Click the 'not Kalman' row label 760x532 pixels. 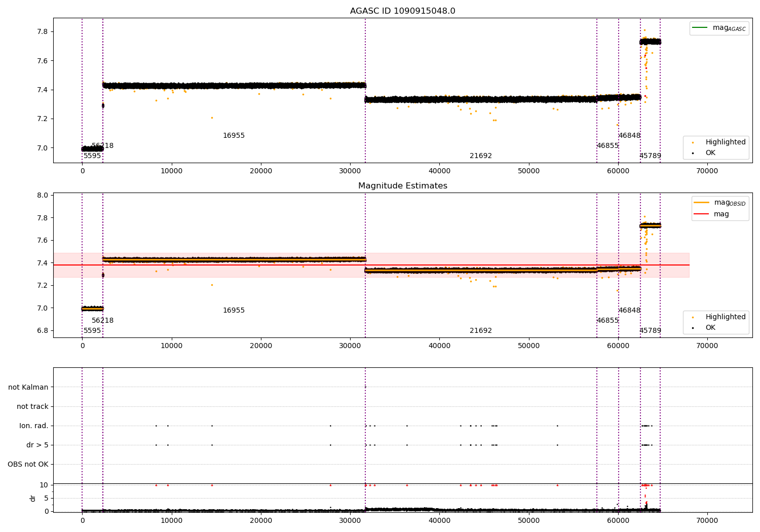(28, 387)
